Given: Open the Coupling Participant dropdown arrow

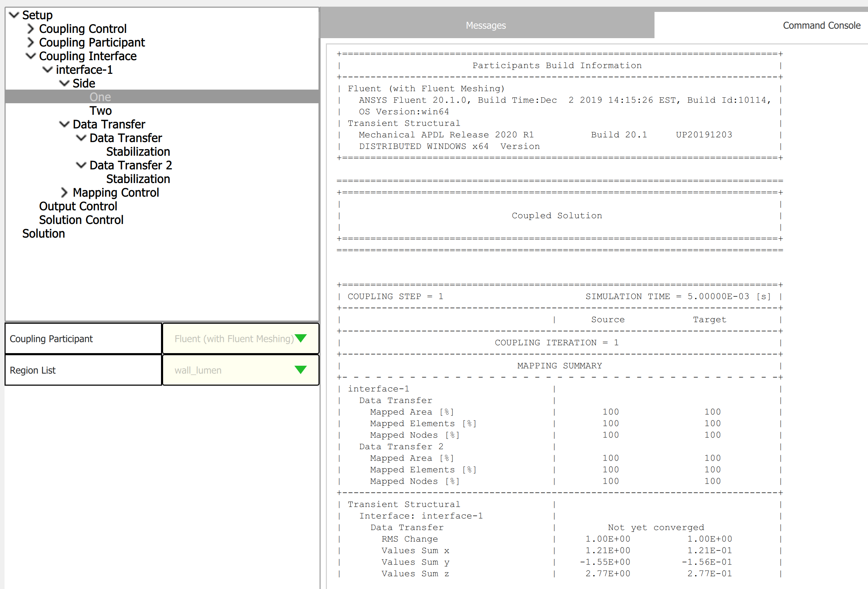Looking at the screenshot, I should click(x=300, y=338).
